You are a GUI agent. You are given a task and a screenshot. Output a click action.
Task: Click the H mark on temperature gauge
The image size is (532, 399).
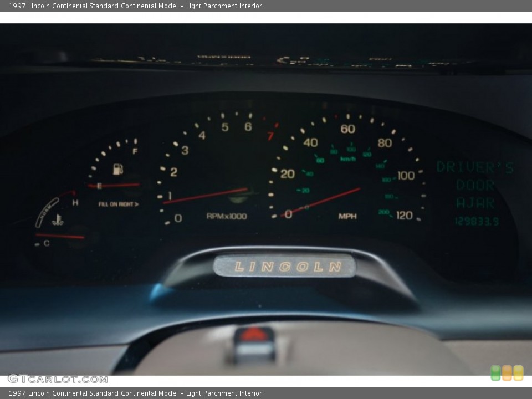tap(75, 203)
